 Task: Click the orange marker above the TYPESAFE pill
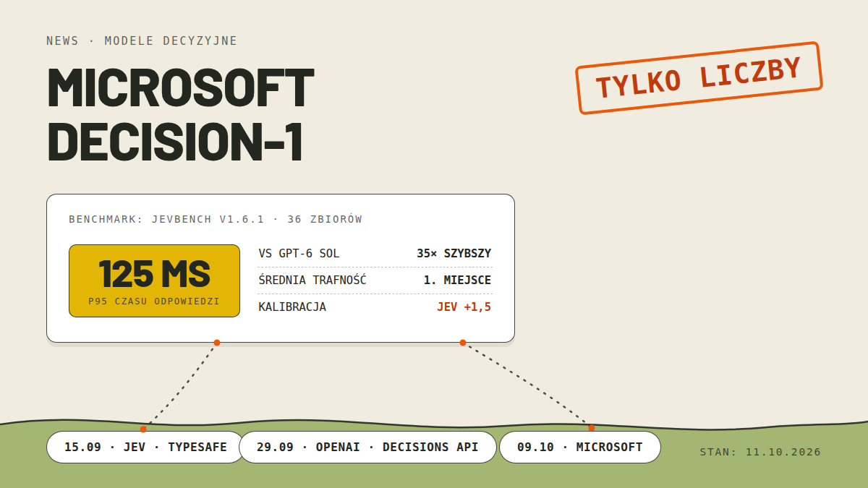click(x=143, y=429)
